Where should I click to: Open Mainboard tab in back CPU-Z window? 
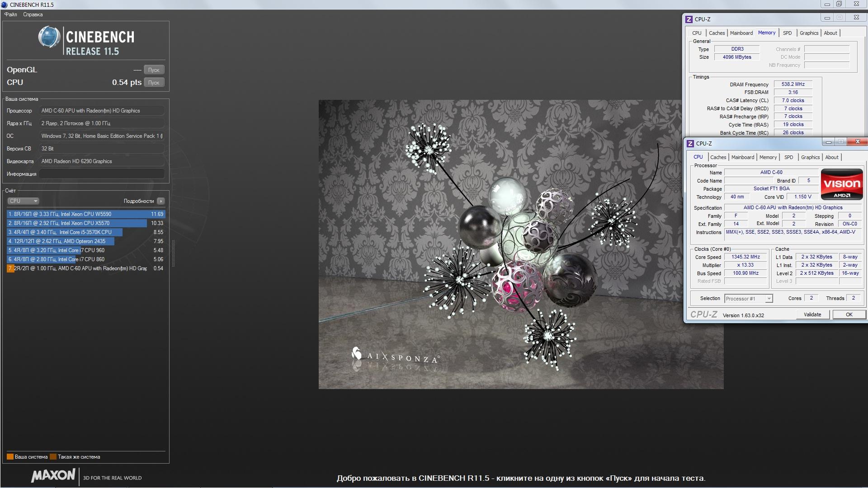(x=741, y=33)
